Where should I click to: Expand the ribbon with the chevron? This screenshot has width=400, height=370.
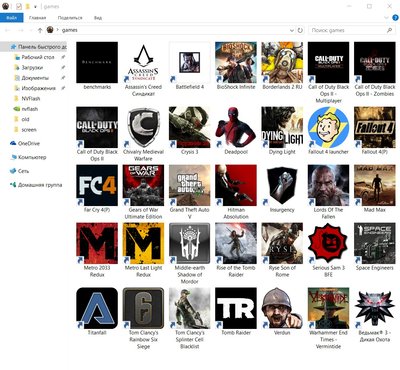[387, 18]
